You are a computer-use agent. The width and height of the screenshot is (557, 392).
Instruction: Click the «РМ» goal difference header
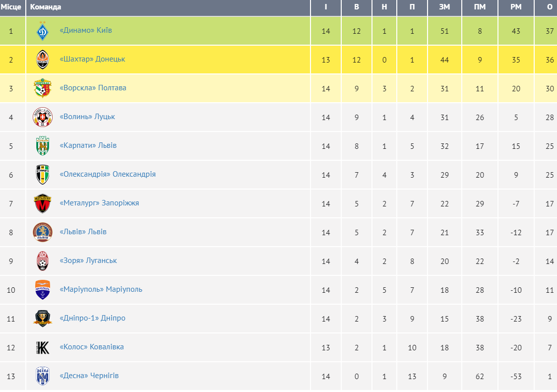pyautogui.click(x=516, y=7)
